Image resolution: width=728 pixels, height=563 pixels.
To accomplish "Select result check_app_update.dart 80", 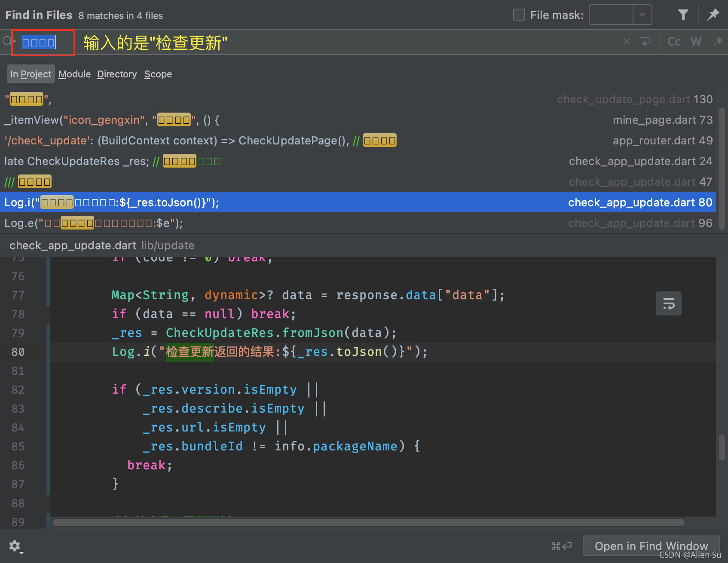I will tap(358, 202).
